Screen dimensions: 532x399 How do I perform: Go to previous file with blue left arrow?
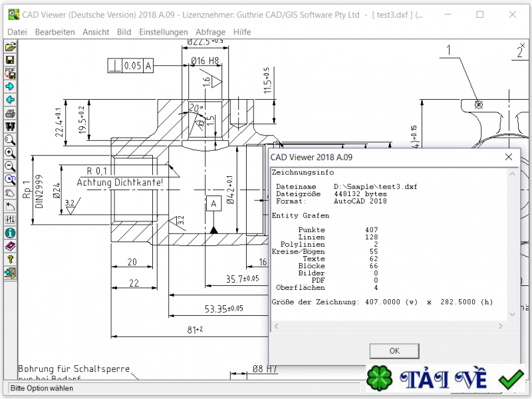[x=9, y=99]
